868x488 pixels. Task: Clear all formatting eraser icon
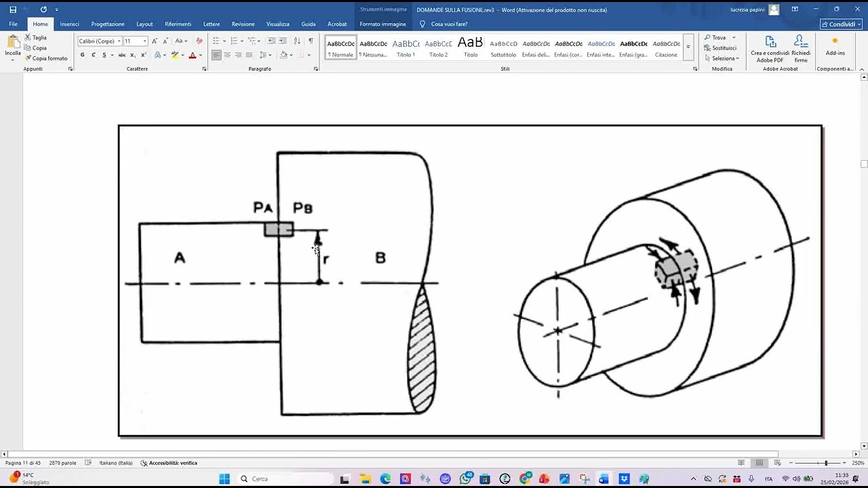pyautogui.click(x=199, y=41)
